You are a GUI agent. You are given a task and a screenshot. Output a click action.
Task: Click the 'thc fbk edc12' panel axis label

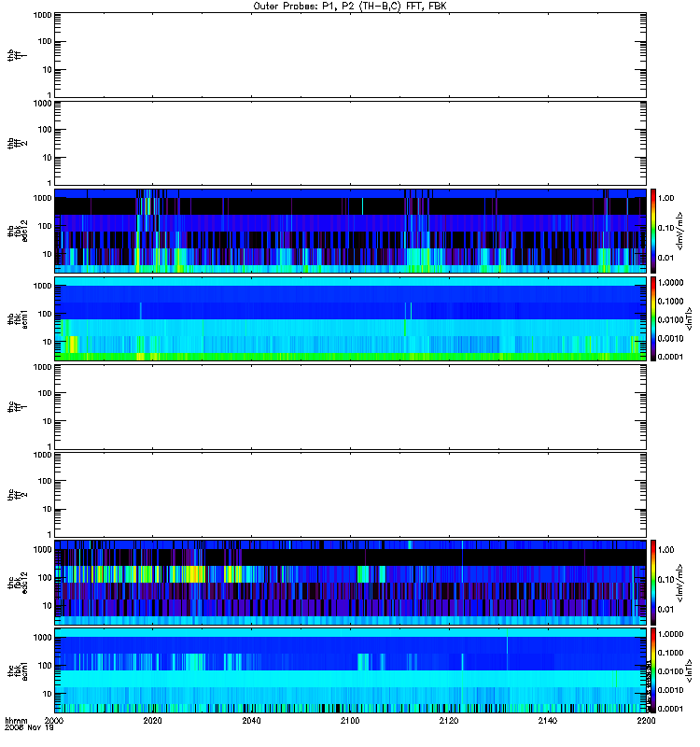pos(17,582)
